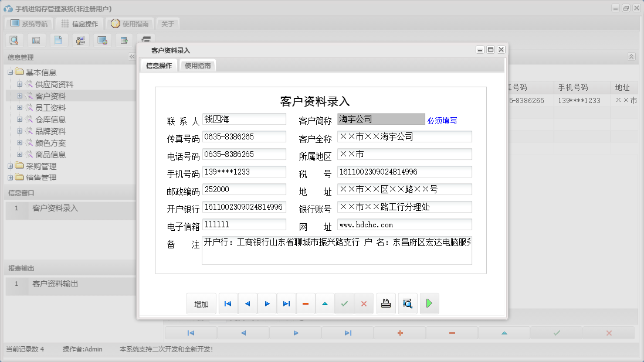Open the employee management toolbar icon
The width and height of the screenshot is (644, 362).
[80, 40]
